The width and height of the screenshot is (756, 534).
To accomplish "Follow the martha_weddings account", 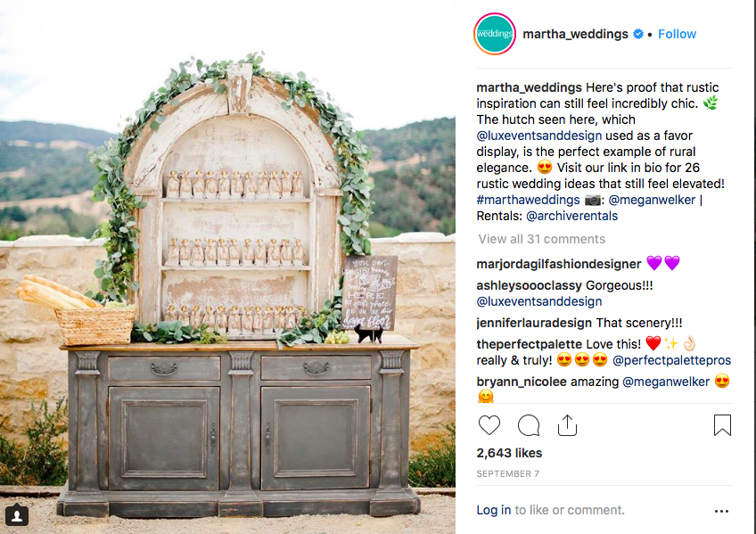I will (677, 34).
